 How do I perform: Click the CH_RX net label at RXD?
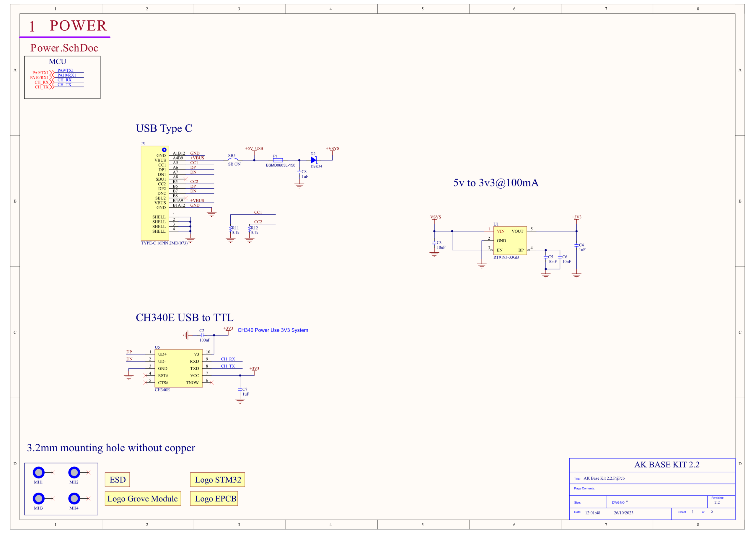tap(228, 359)
